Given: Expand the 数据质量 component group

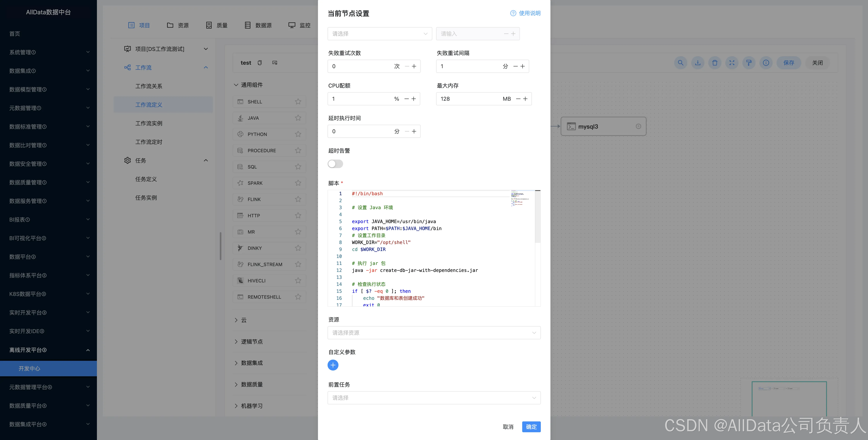Looking at the screenshot, I should click(236, 384).
